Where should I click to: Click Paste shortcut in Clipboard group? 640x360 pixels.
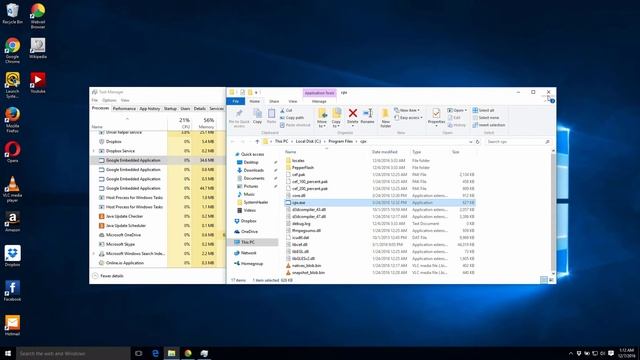pyautogui.click(x=296, y=125)
